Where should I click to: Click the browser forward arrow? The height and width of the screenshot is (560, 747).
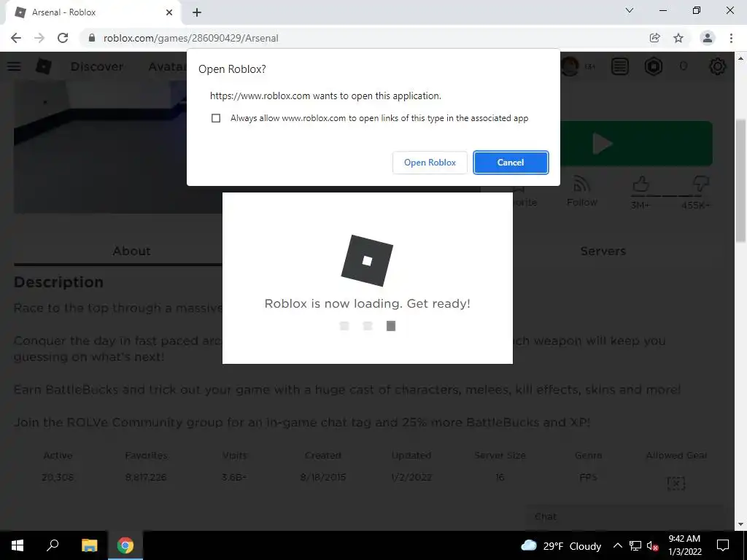[39, 38]
